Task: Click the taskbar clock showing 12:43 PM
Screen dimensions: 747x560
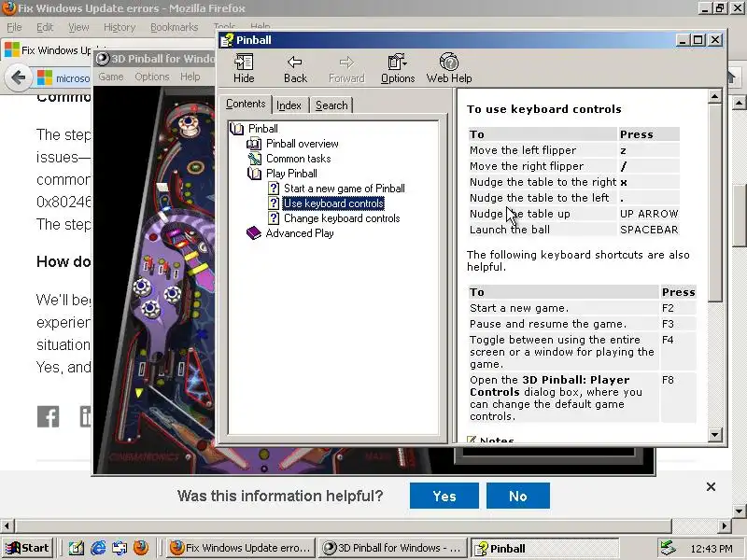Action: (x=712, y=549)
